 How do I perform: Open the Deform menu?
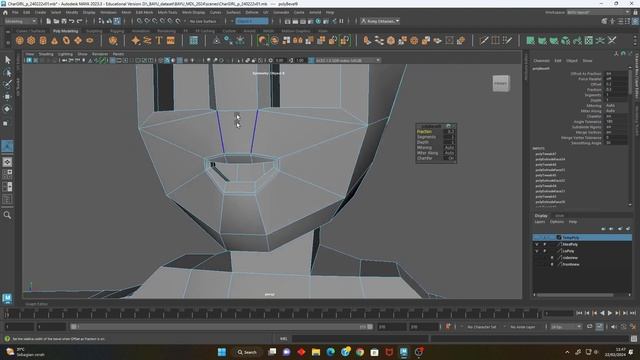(x=251, y=12)
